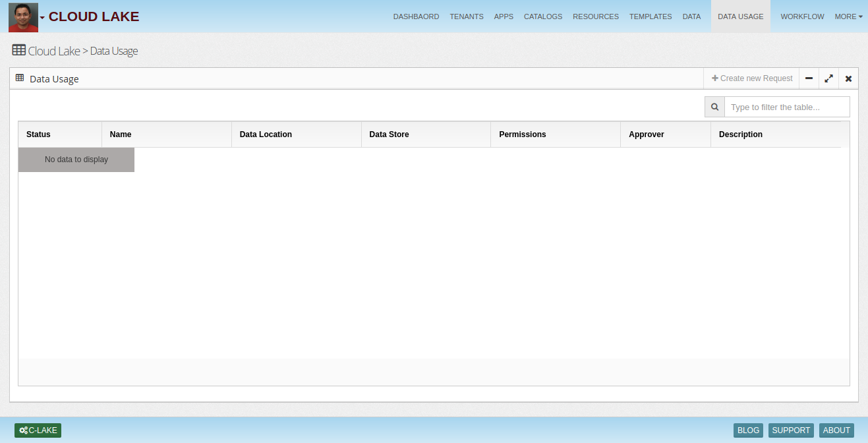This screenshot has width=868, height=443.
Task: Switch to the Catalogs page
Action: click(x=543, y=16)
